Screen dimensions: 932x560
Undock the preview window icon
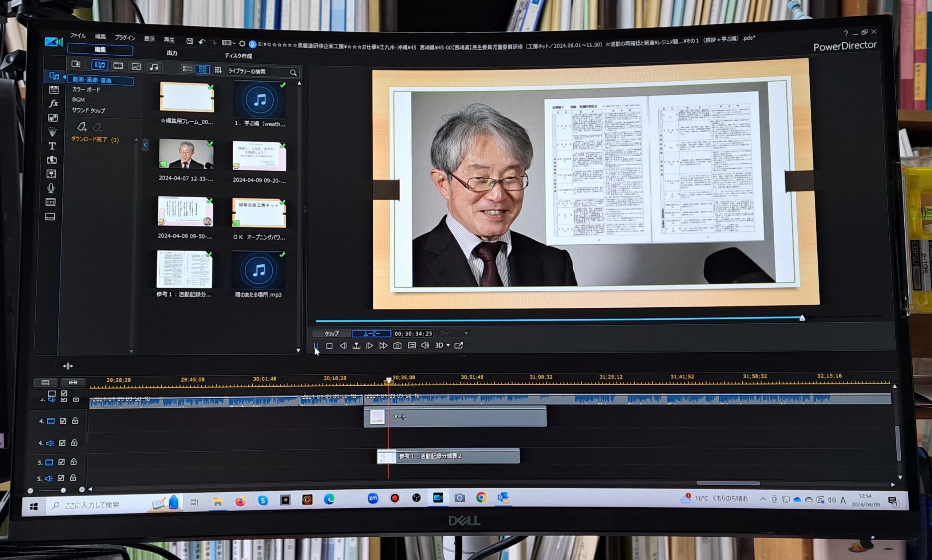click(458, 345)
